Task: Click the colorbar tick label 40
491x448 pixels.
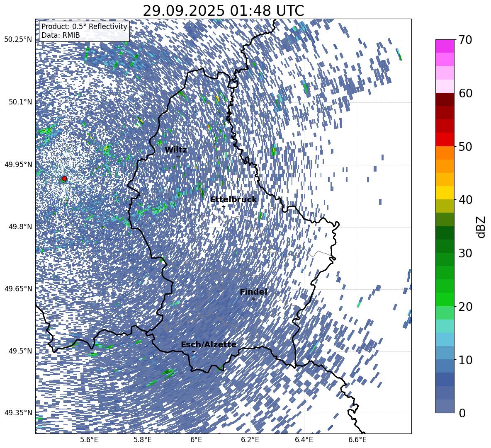Action: [466, 200]
